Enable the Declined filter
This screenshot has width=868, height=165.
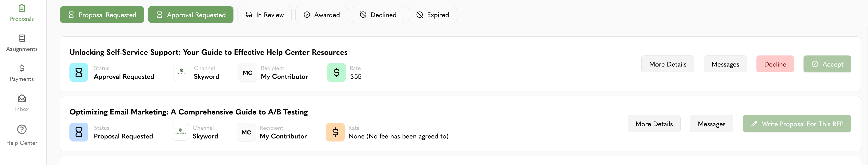pos(378,15)
